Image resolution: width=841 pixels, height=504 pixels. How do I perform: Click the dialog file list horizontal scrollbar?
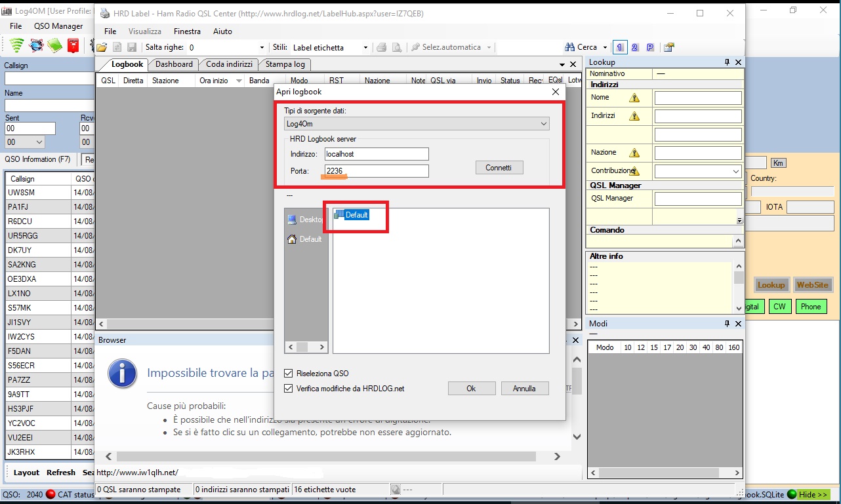point(306,347)
